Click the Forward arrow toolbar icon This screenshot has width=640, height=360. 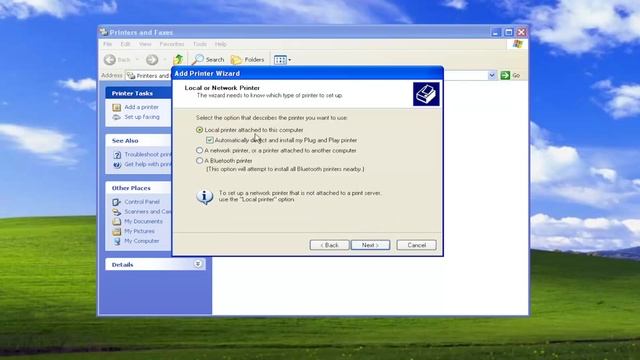pos(152,60)
